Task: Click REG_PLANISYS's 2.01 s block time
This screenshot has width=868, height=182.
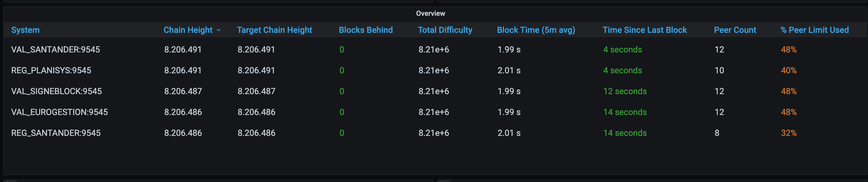Action: [x=509, y=70]
